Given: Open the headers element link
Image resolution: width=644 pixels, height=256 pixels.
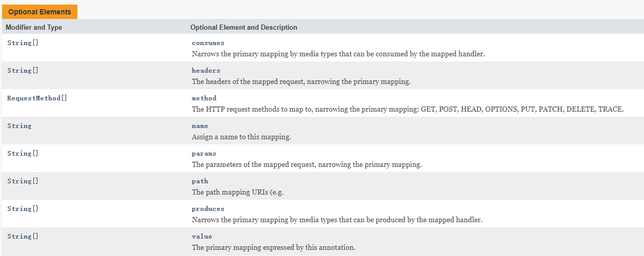Looking at the screenshot, I should click(206, 71).
